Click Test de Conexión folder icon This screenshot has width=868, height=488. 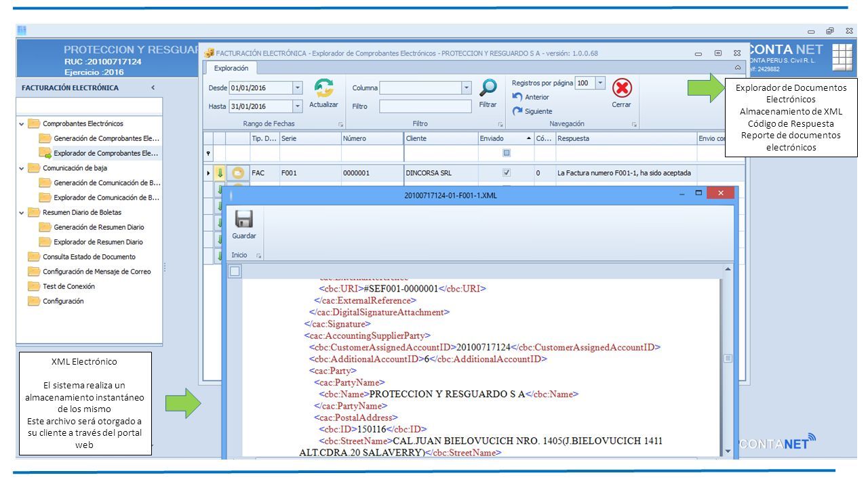(x=33, y=287)
